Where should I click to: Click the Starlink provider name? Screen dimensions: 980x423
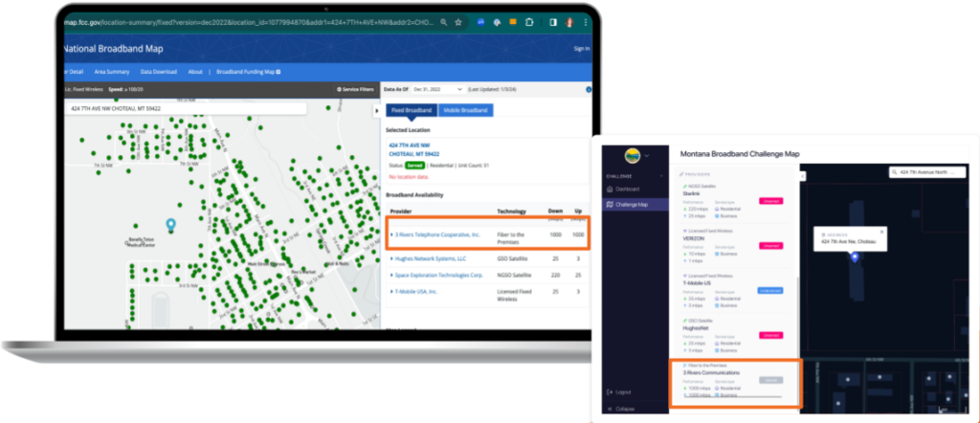coord(693,193)
